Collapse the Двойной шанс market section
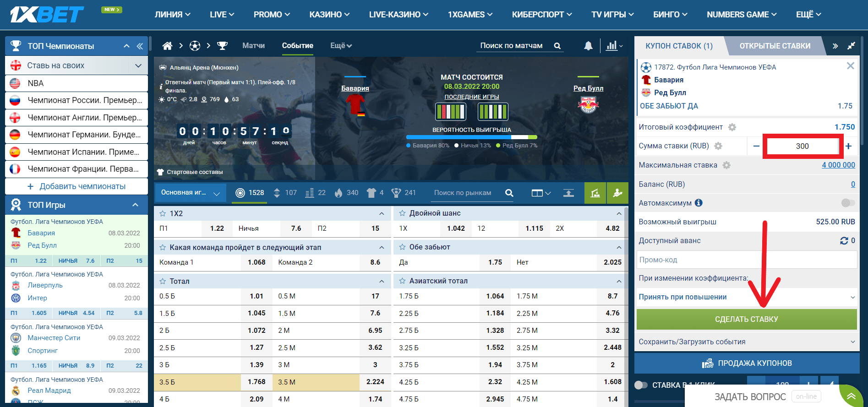This screenshot has width=868, height=407. pyautogui.click(x=619, y=213)
